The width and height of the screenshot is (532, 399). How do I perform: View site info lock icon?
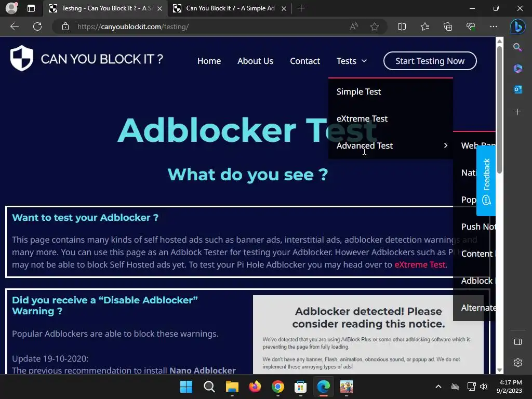point(65,26)
